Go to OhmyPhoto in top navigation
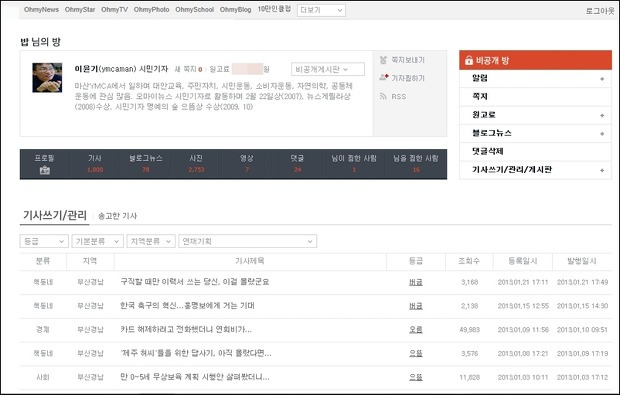The width and height of the screenshot is (620, 395). [151, 9]
